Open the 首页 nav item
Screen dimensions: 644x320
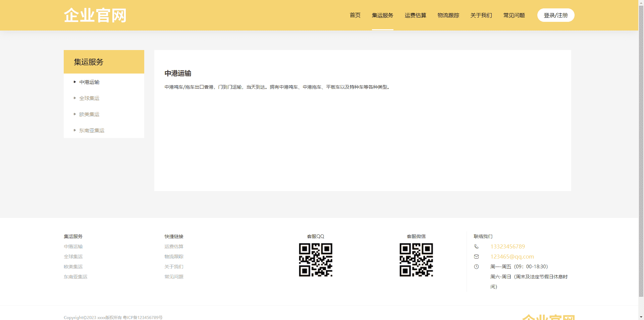(355, 15)
